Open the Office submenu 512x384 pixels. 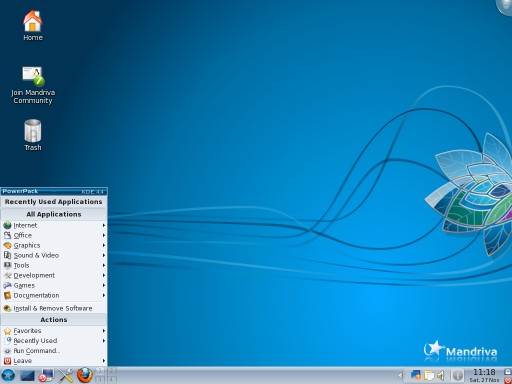click(x=54, y=235)
